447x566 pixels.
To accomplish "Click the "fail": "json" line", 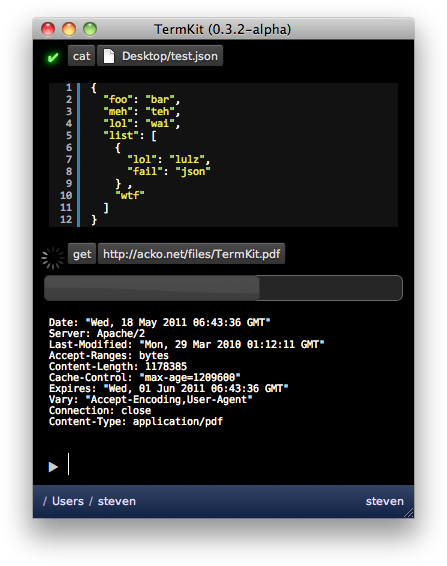I will click(169, 171).
